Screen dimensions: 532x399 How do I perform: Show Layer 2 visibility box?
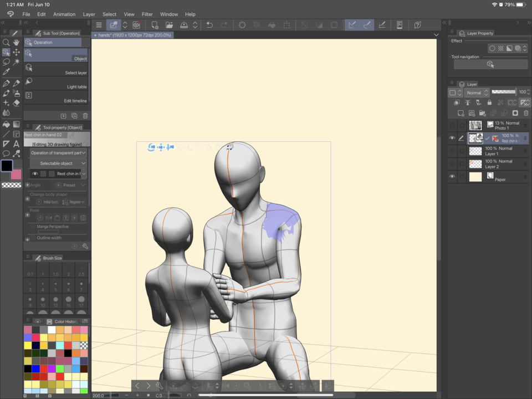point(452,164)
